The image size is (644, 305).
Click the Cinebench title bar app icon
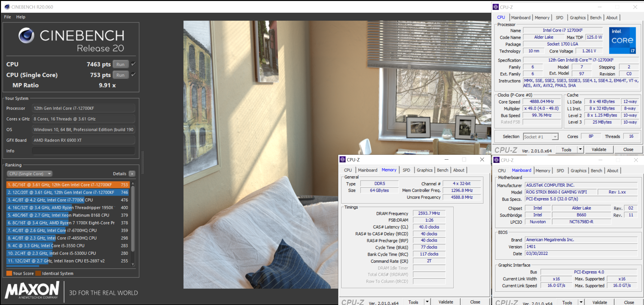[x=7, y=7]
